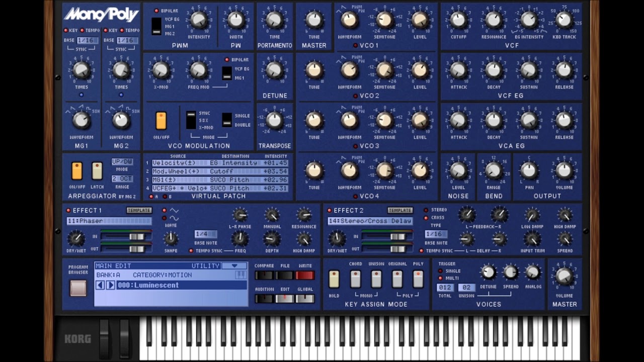The width and height of the screenshot is (644, 362).
Task: Click the Effect 2 Spread knob
Action: (565, 239)
